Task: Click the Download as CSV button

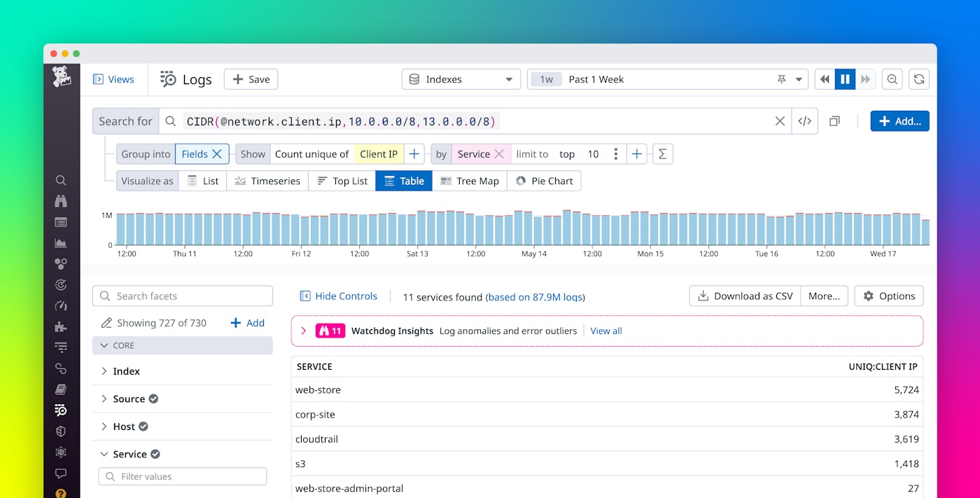Action: [744, 296]
